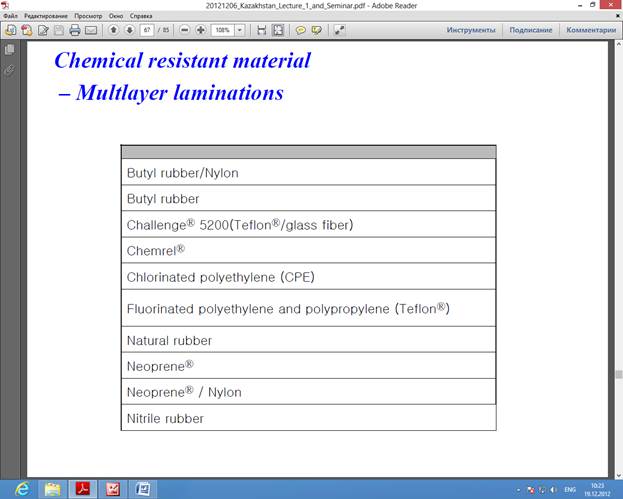Click the page number field showing 67
The image size is (623, 499).
(x=147, y=30)
